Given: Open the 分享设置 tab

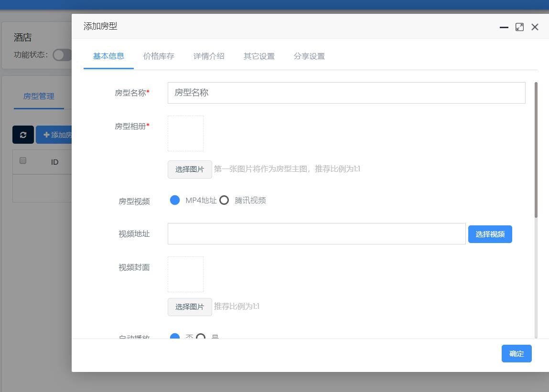Looking at the screenshot, I should 309,56.
